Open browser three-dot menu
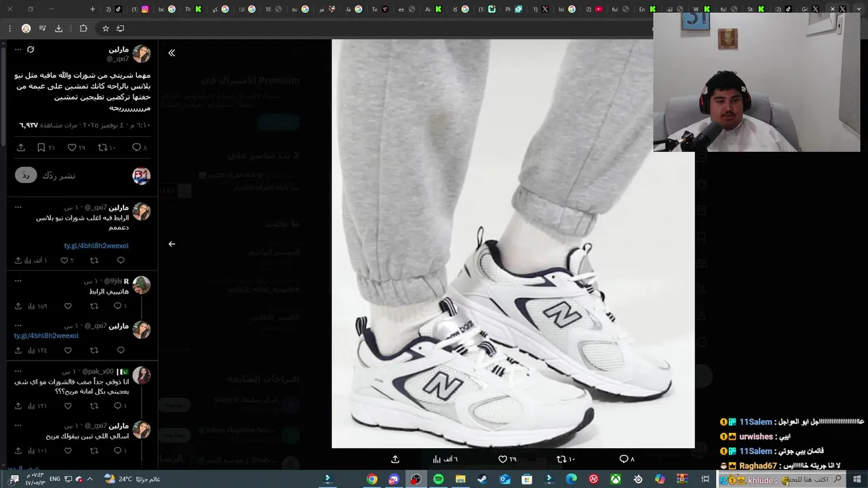The width and height of the screenshot is (868, 488). 9,28
